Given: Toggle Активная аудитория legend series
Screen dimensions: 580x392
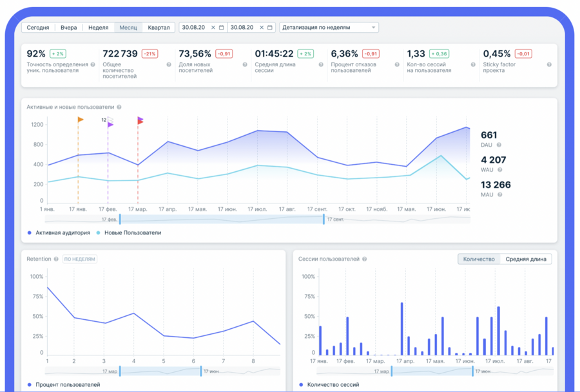Looking at the screenshot, I should click(59, 233).
